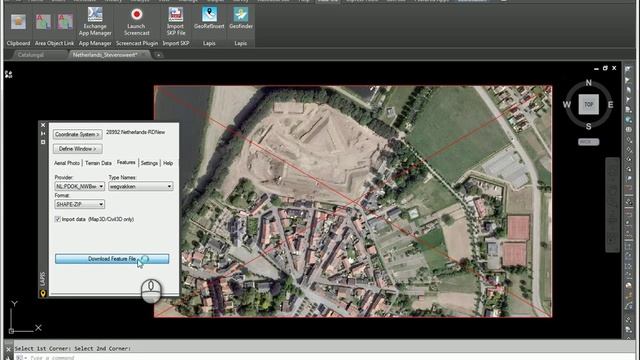Click the command line input field
Viewport: 640px width, 360px height.
pos(327,358)
